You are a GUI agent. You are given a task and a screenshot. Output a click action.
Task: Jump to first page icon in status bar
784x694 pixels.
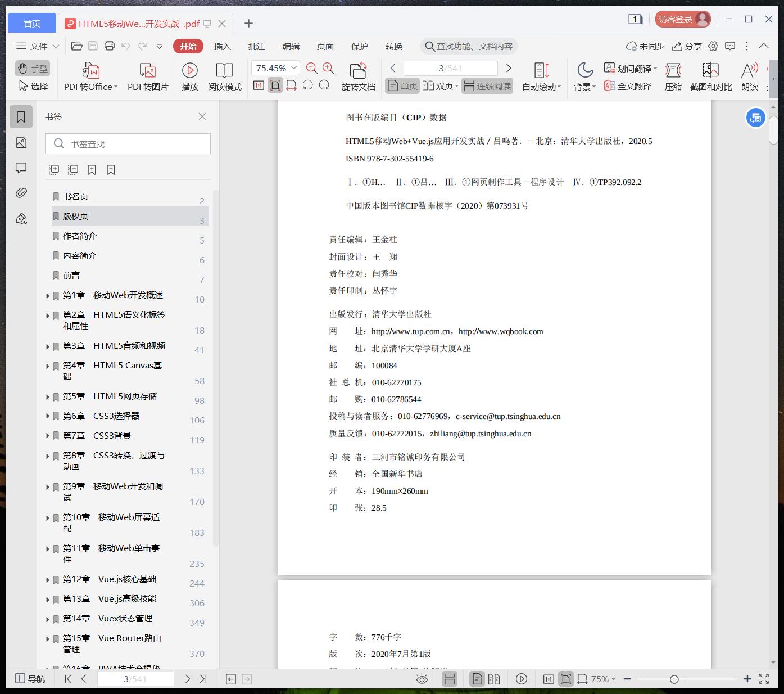coord(68,679)
